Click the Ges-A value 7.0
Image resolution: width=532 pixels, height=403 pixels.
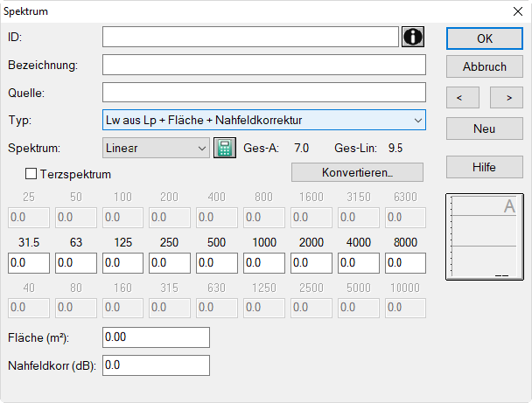point(301,148)
